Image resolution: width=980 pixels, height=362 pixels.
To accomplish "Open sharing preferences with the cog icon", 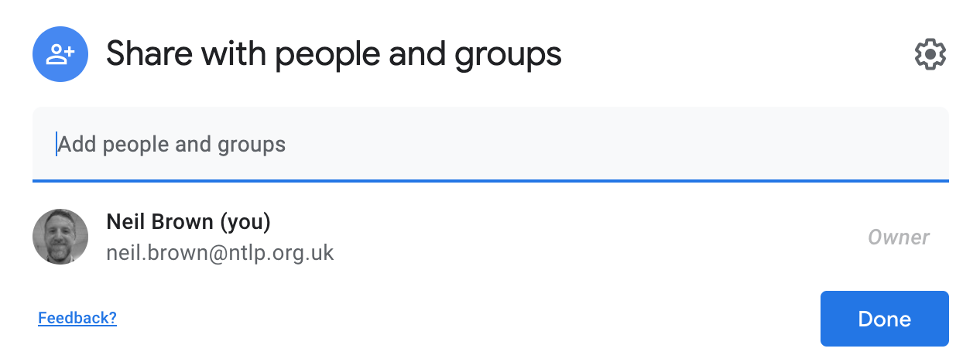I will click(x=930, y=54).
